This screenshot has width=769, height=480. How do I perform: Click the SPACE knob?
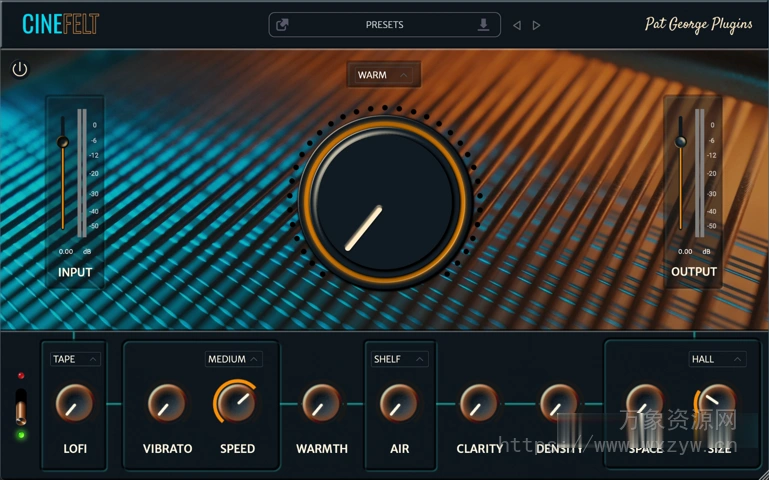pos(645,404)
